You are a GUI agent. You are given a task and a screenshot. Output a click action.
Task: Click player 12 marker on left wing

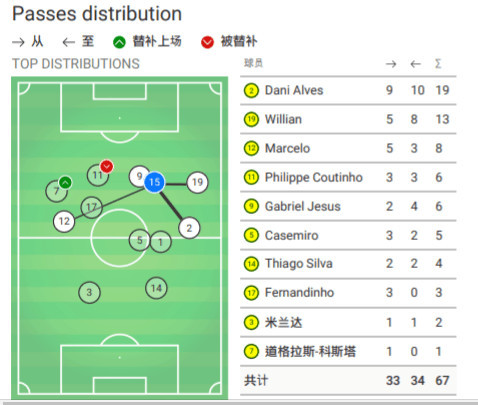[x=64, y=221]
